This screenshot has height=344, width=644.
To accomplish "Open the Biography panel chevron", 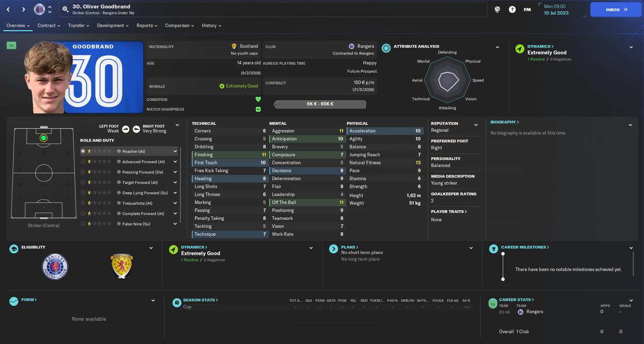I will click(x=630, y=125).
